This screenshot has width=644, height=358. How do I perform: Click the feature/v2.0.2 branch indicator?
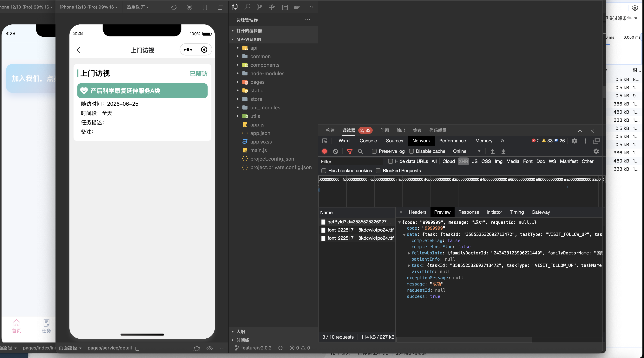pyautogui.click(x=253, y=348)
